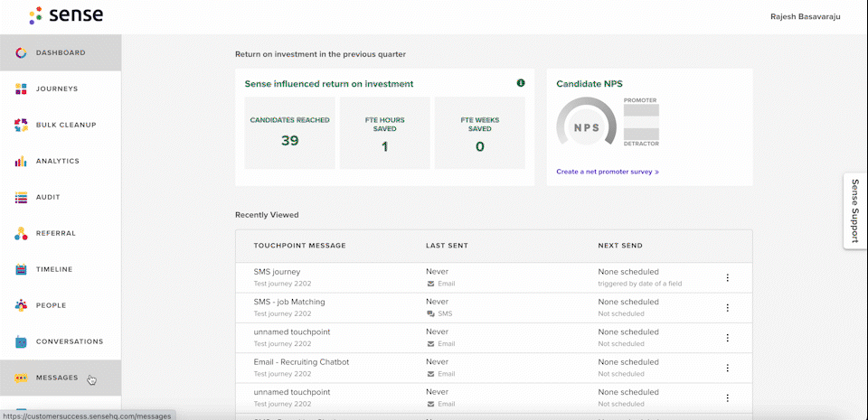868x420 pixels.
Task: Click email icon in Recruiting Chatbot row
Action: point(430,374)
